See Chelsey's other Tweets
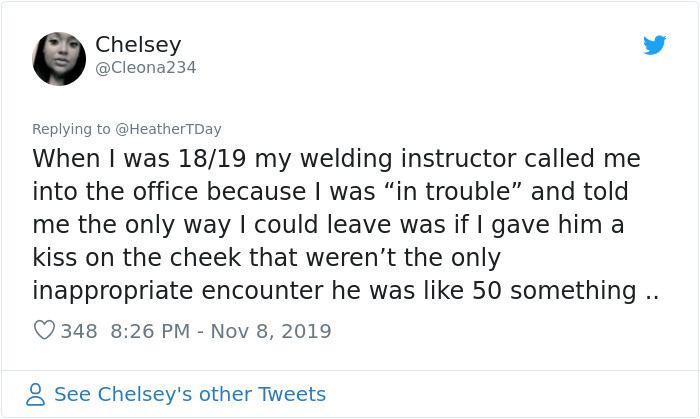The width and height of the screenshot is (700, 419). click(189, 394)
